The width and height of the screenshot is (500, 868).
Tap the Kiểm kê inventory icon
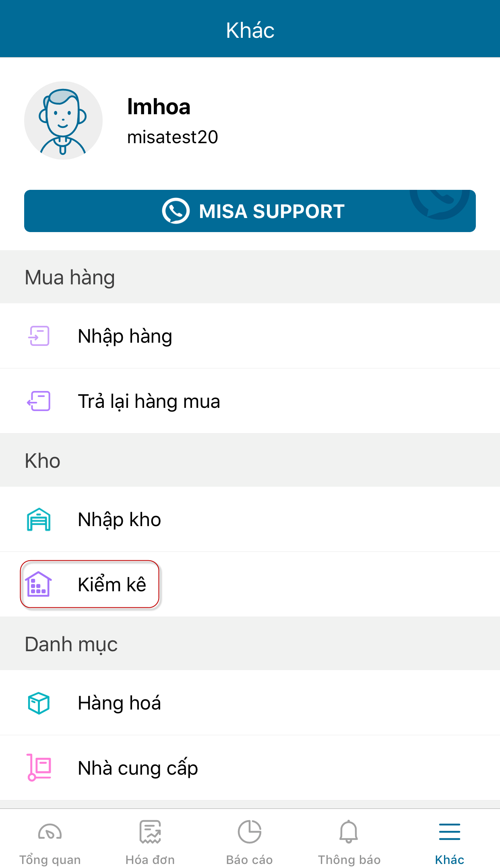(39, 584)
